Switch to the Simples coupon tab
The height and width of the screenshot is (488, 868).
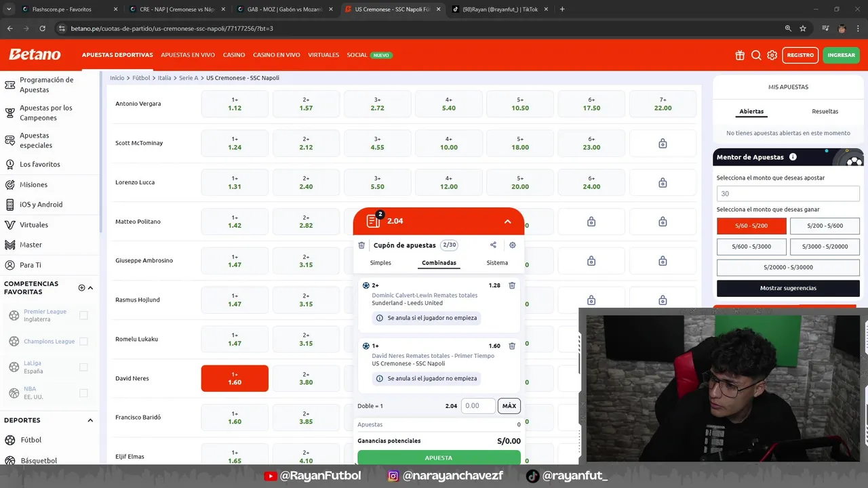click(380, 262)
